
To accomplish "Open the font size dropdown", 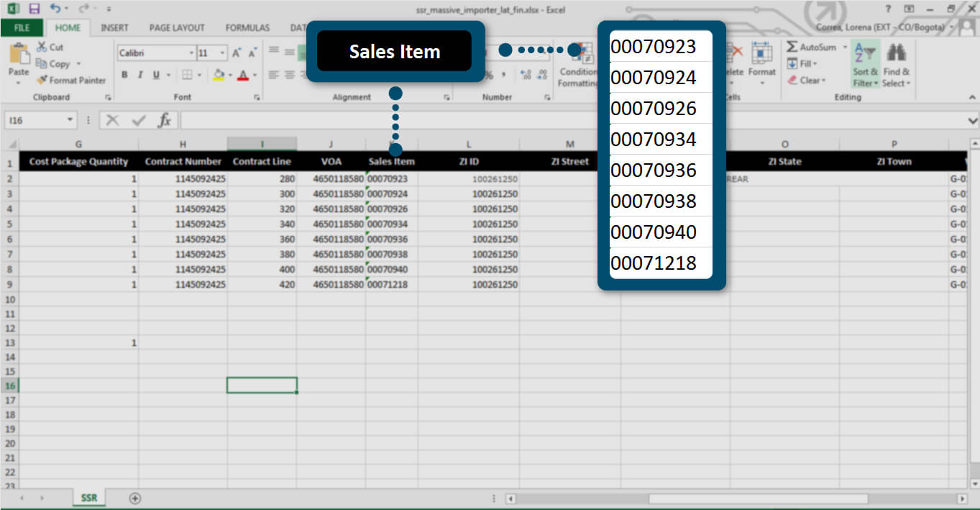I will pos(222,53).
